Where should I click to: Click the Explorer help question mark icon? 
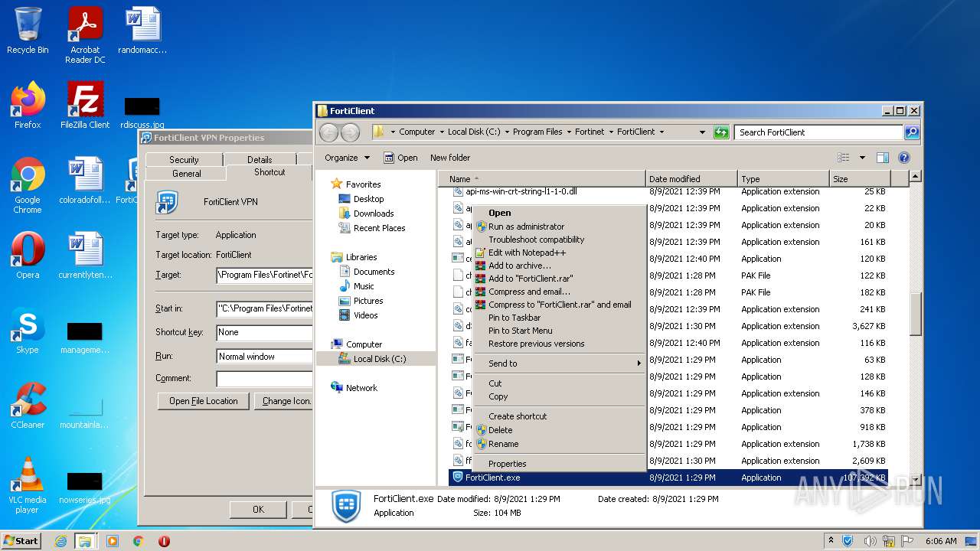pos(903,158)
